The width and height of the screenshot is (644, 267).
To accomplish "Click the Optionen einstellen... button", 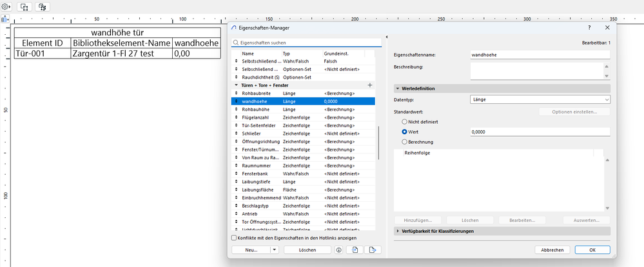I will (574, 112).
